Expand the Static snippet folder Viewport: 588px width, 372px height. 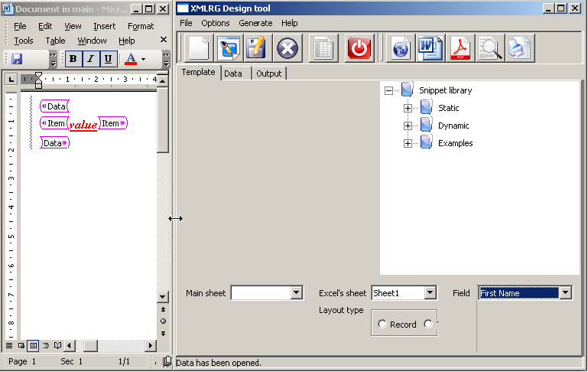point(408,108)
